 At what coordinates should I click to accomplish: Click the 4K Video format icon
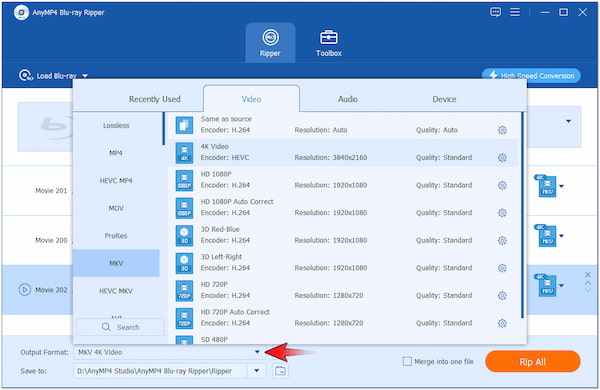pos(184,153)
